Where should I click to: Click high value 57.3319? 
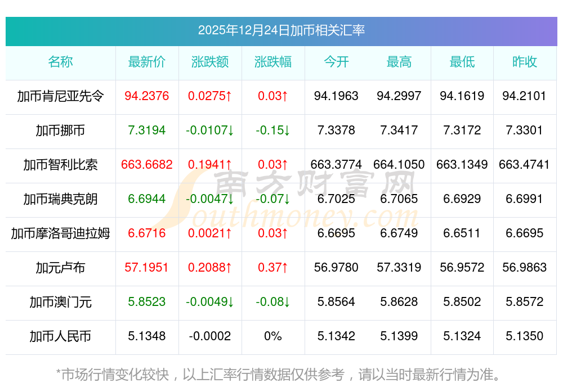pyautogui.click(x=399, y=268)
